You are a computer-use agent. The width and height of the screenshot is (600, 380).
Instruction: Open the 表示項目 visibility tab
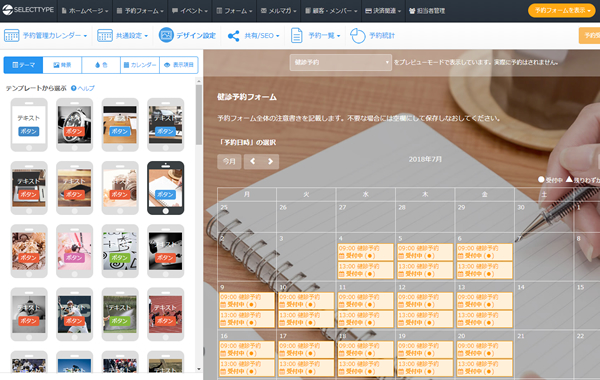pos(179,65)
